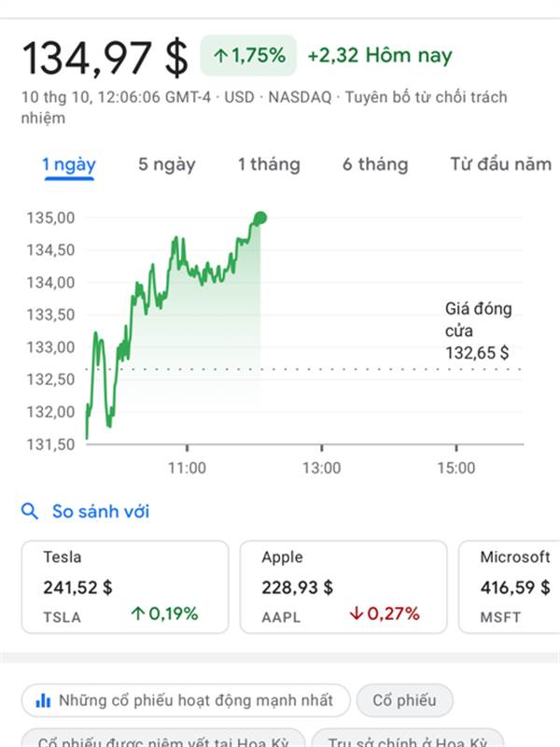Click the bar chart icon in the most active stocks chip
This screenshot has height=747, width=560.
point(43,699)
